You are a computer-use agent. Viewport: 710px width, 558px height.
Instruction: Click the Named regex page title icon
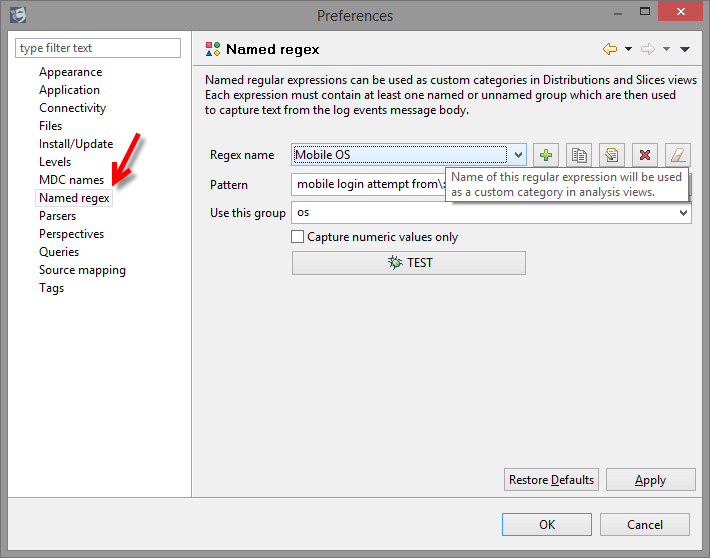[x=213, y=49]
